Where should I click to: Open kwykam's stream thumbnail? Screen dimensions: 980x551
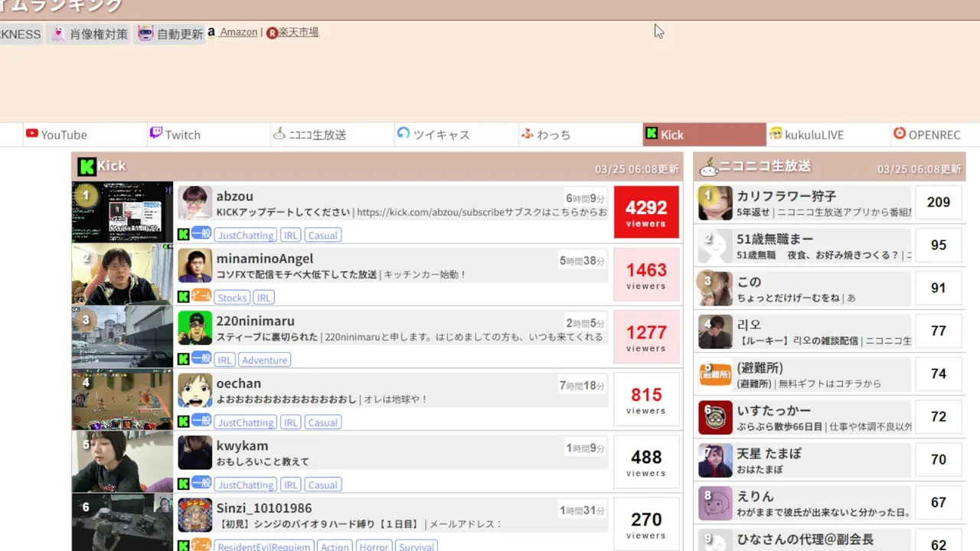pos(122,461)
